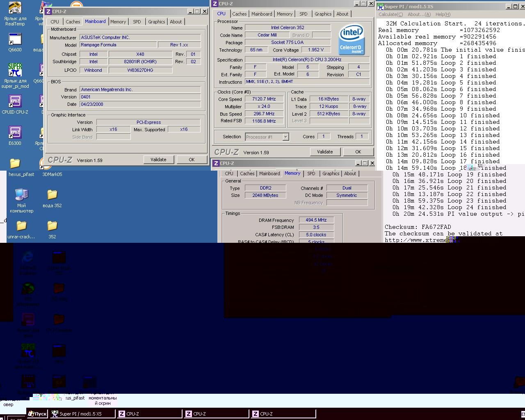Image resolution: width=525 pixels, height=420 pixels.
Task: Click the DRAM Frequency 494.5 MHz field
Action: [x=316, y=220]
